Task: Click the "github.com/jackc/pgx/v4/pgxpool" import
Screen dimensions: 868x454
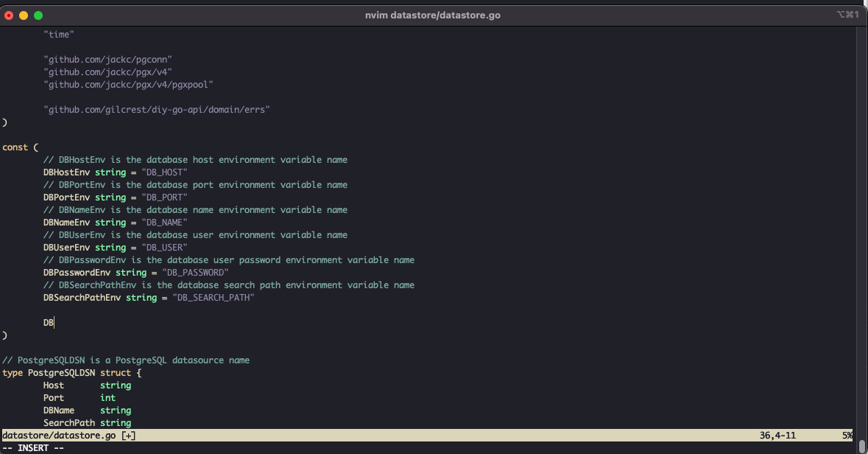Action: coord(128,85)
